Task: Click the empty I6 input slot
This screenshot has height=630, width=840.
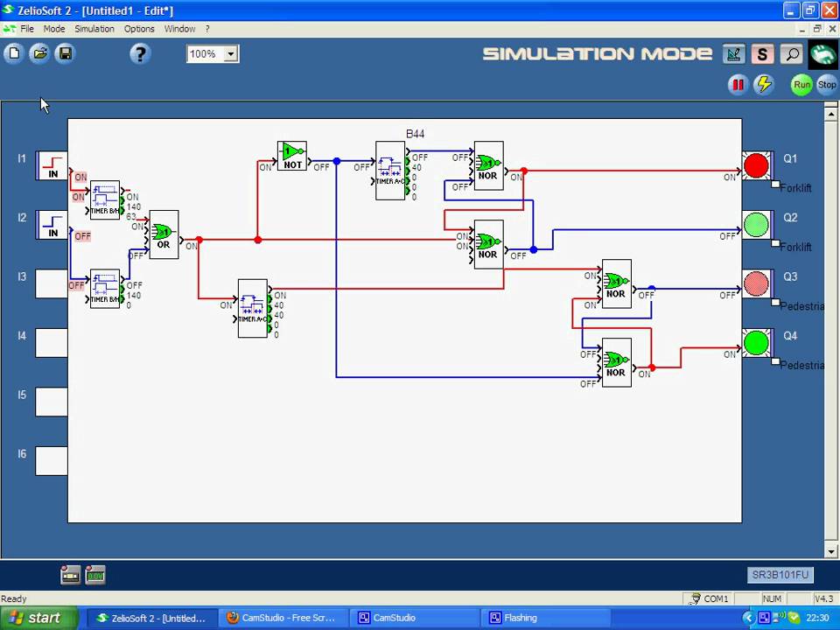Action: click(52, 461)
